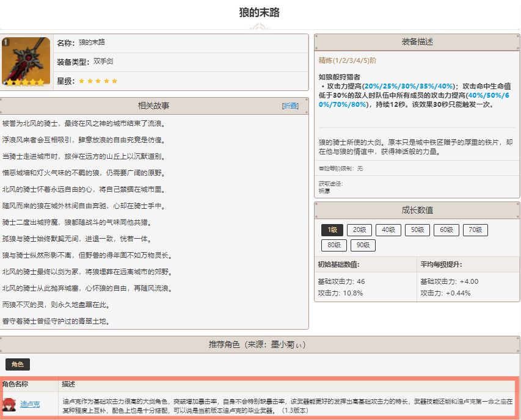
Task: Choose the 70级 level tab
Action: click(x=475, y=230)
